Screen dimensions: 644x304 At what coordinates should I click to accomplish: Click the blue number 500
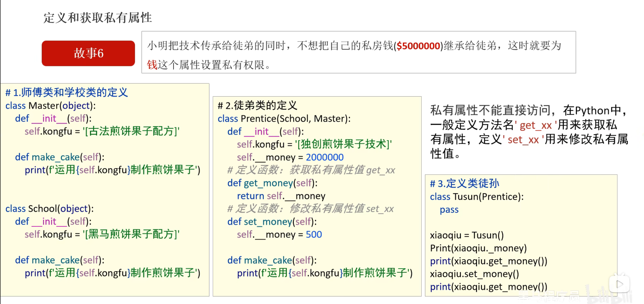(314, 235)
